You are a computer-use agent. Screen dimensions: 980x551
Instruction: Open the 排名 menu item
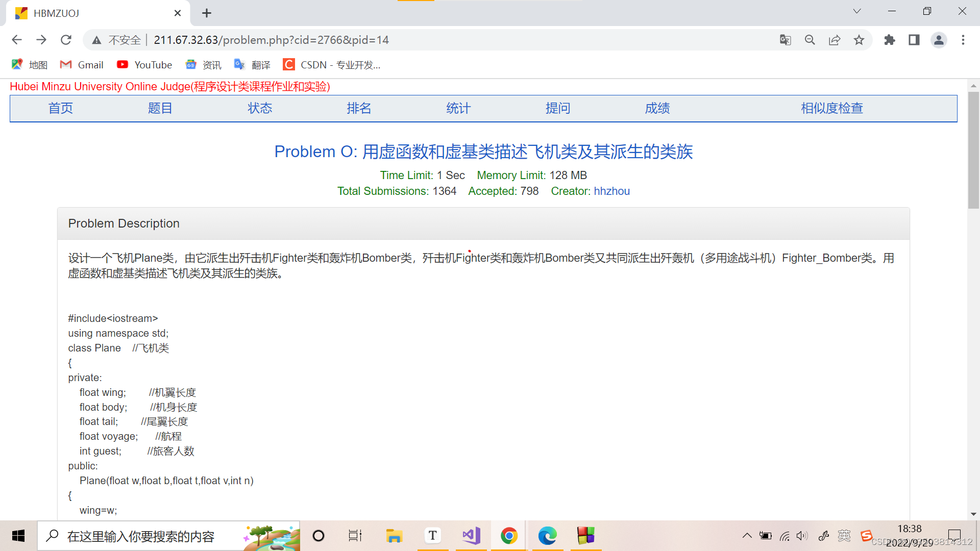coord(359,108)
